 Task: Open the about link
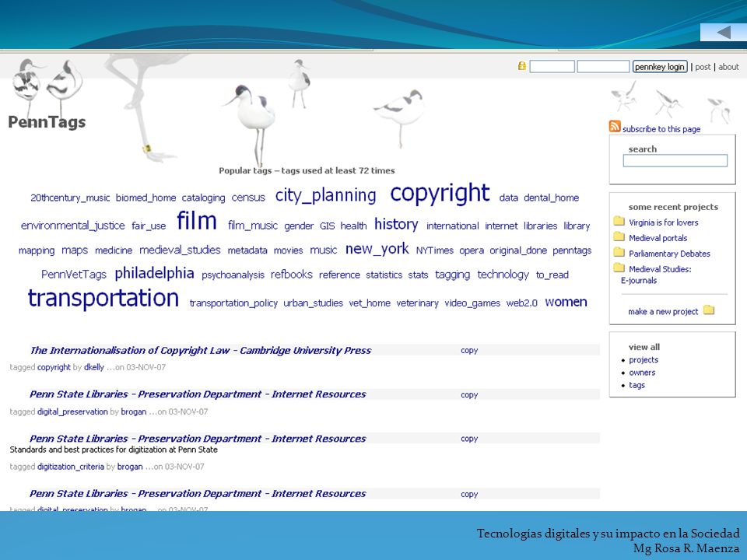coord(728,67)
